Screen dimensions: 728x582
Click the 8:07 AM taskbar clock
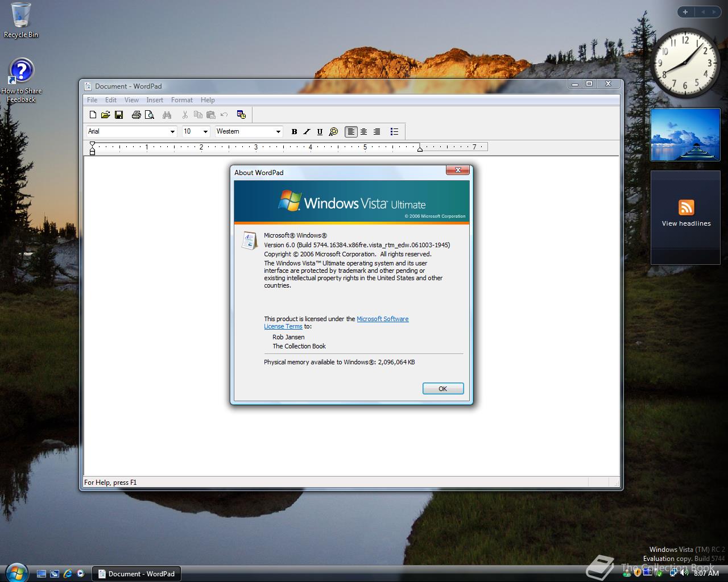pyautogui.click(x=706, y=573)
